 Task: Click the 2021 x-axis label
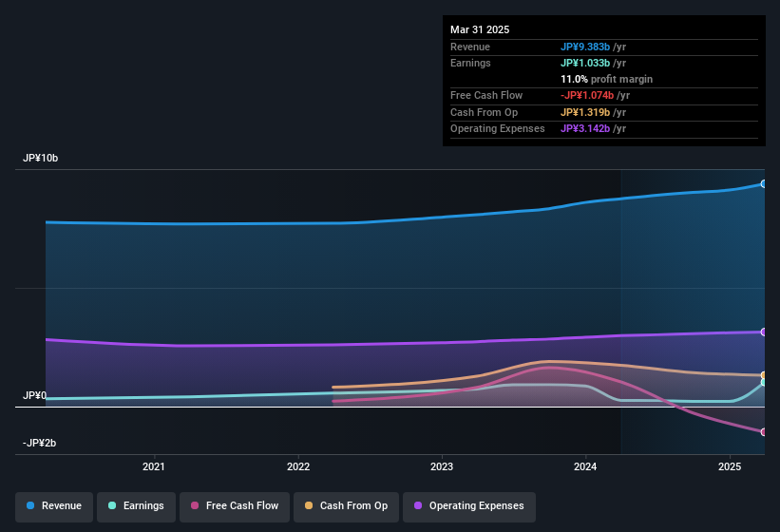pyautogui.click(x=154, y=466)
